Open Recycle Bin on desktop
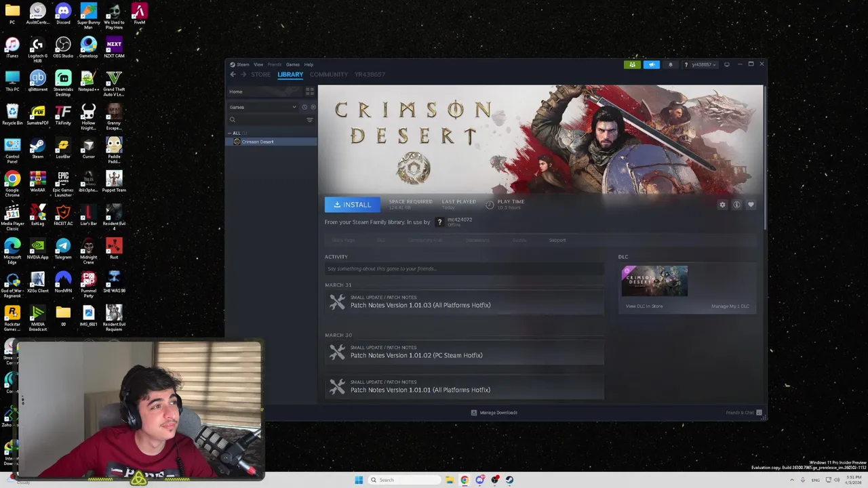 click(12, 115)
